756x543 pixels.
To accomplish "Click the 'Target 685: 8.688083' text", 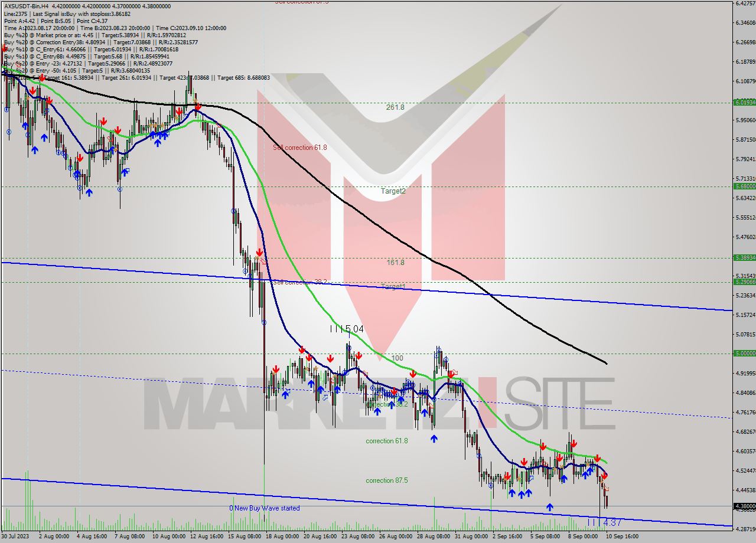I will tap(243, 77).
